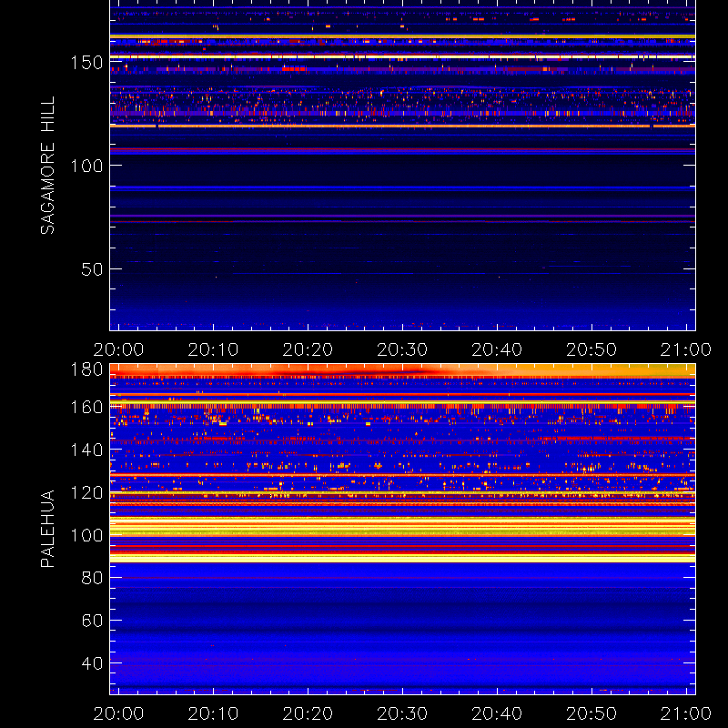728x728 pixels.
Task: Click the 160 tick label on Palehua axis
Action: (x=86, y=408)
